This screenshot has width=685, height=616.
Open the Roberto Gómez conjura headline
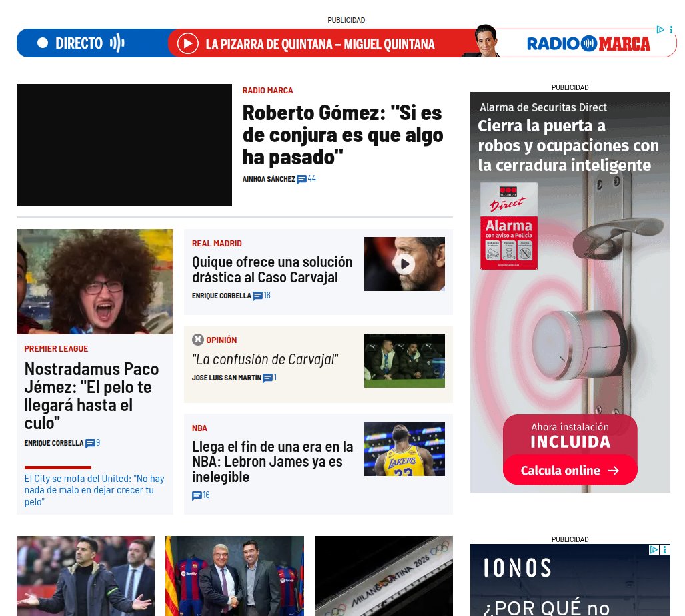click(342, 134)
